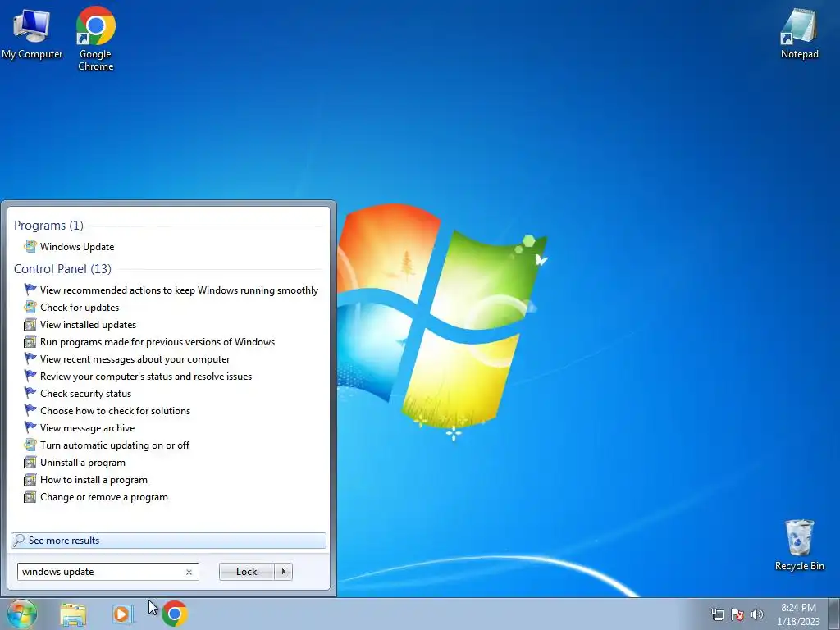The height and width of the screenshot is (630, 840).
Task: Open Google Chrome desktop shortcut
Action: click(95, 39)
